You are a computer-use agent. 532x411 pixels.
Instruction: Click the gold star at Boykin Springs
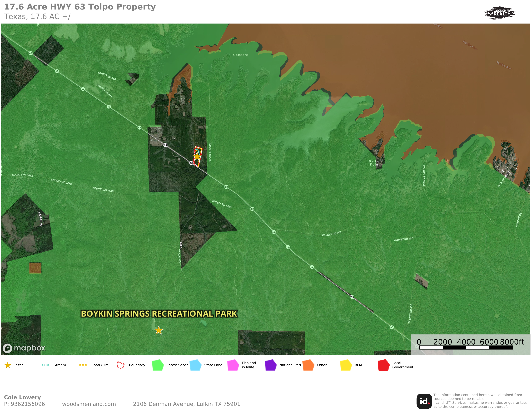click(x=159, y=330)
